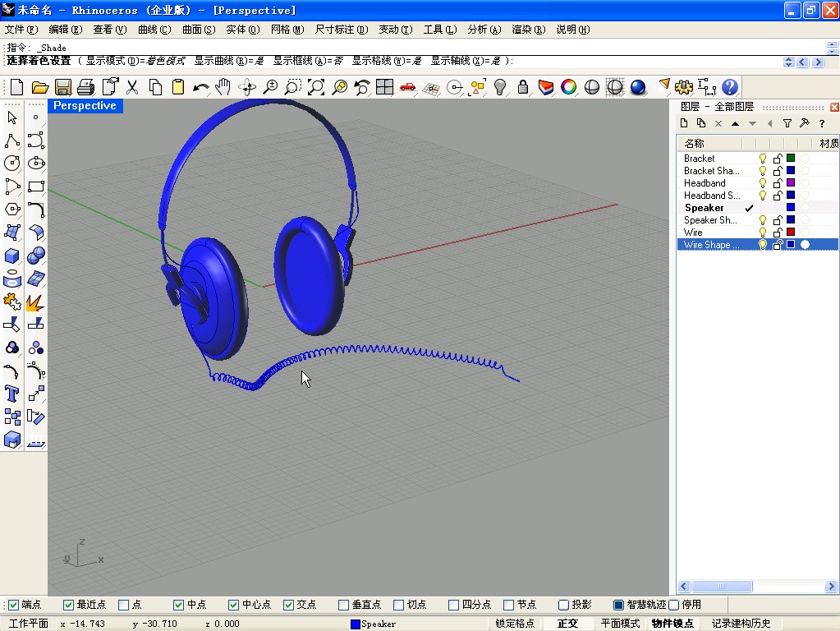Open the 渲染 (Render) menu

click(x=527, y=30)
